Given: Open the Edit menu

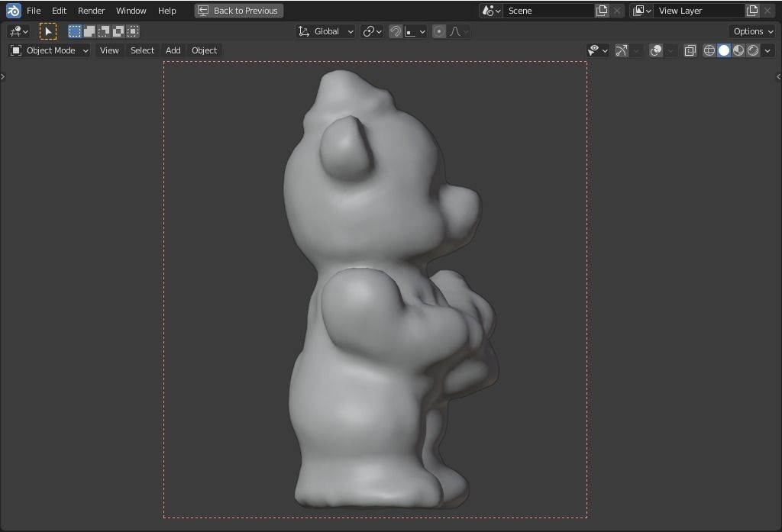Looking at the screenshot, I should (59, 11).
